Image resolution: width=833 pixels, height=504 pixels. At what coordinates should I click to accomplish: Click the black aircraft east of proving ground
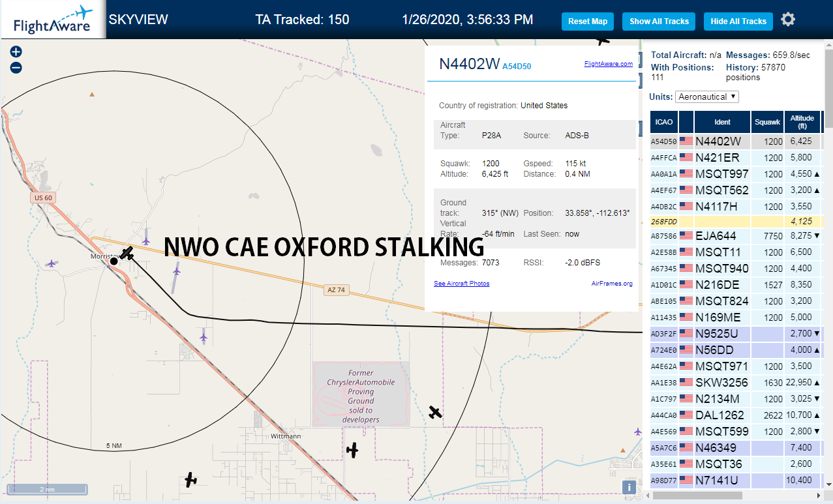click(435, 412)
